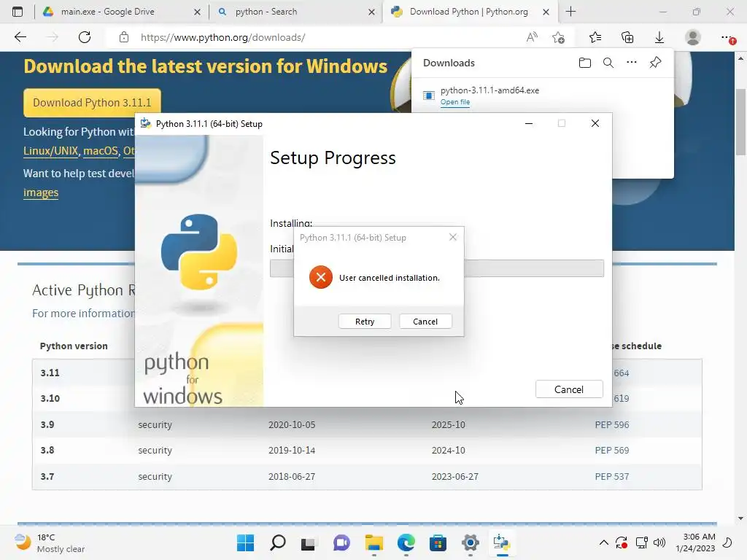The image size is (747, 560).
Task: Open Collections icon in toolbar
Action: (627, 37)
